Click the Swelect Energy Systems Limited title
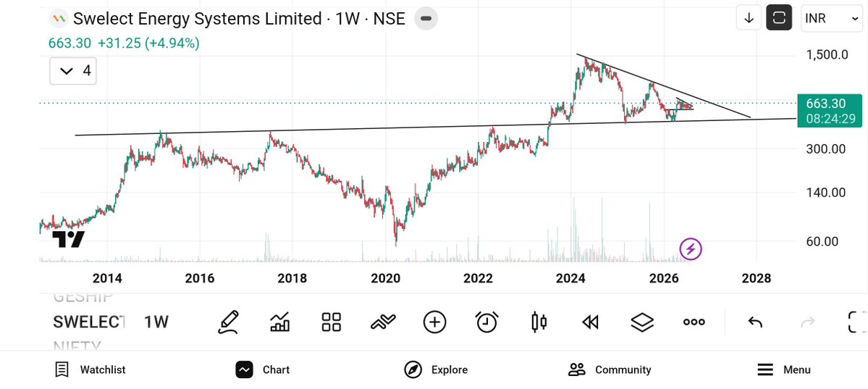This screenshot has height=389, width=868. 198,19
